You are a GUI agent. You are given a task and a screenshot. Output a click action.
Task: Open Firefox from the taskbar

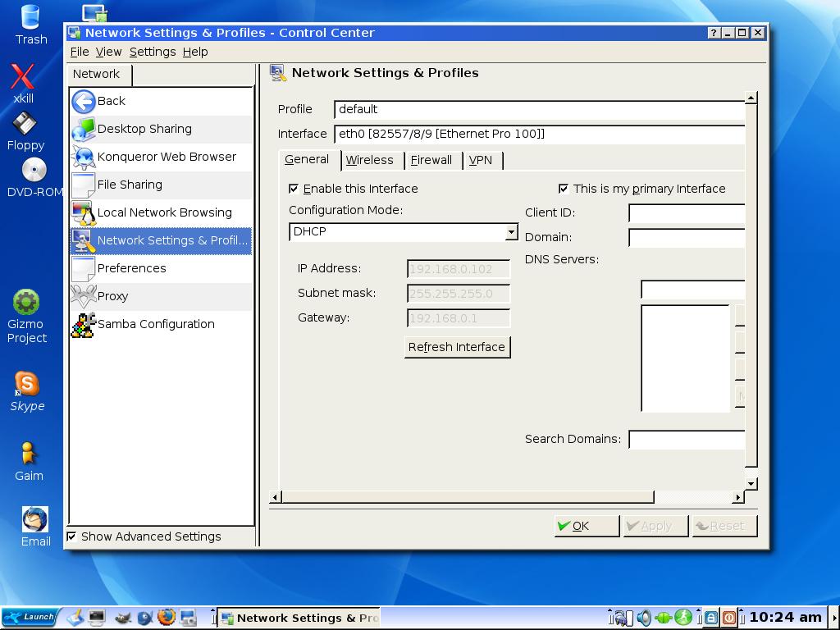click(x=167, y=617)
